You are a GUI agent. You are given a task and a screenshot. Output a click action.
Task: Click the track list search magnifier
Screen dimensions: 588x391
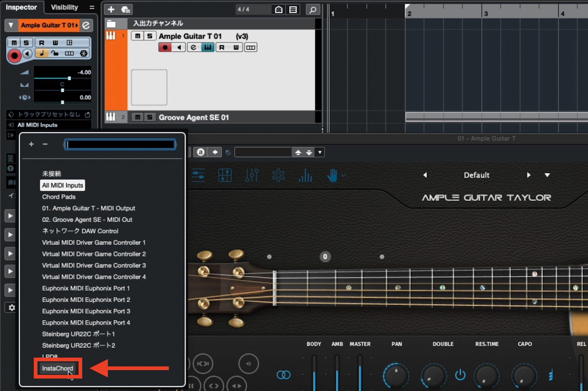pos(313,10)
